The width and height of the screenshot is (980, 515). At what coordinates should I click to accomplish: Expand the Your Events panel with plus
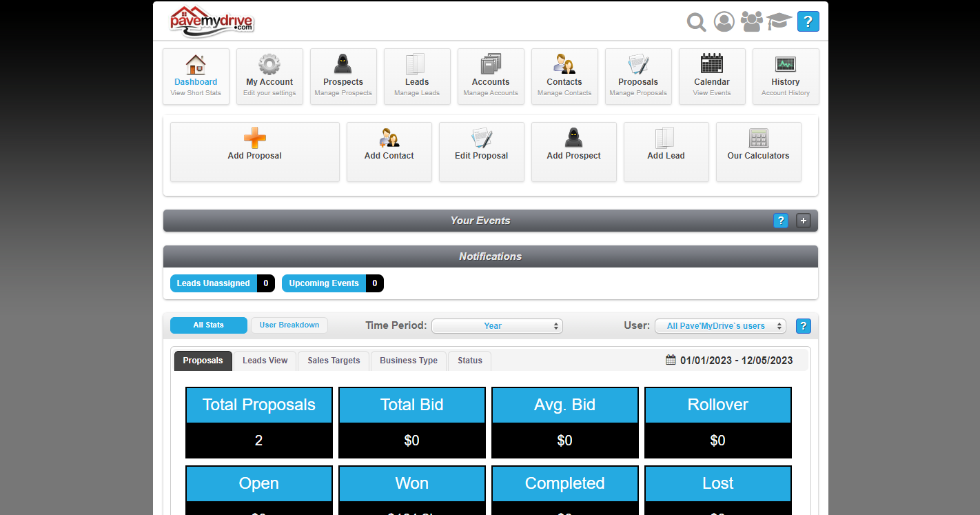[804, 221]
